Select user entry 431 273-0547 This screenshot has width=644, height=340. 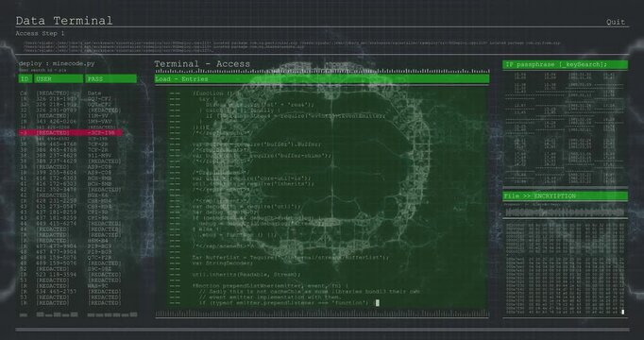[x=57, y=207]
